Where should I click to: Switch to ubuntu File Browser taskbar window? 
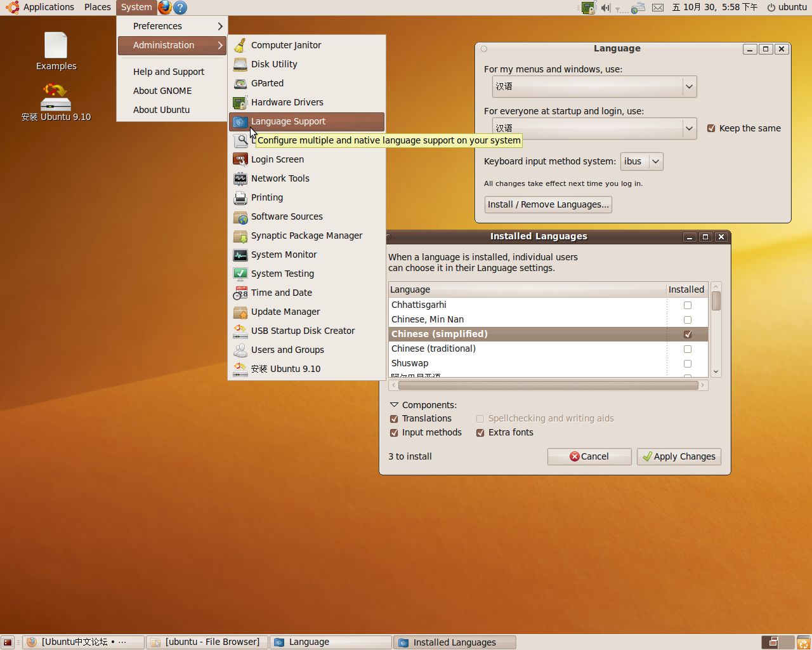[207, 642]
